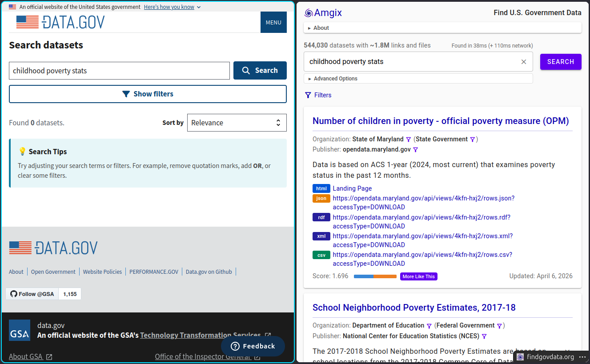Viewport: 590px width, 364px height.
Task: Filter by NCES publisher funnel icon
Action: click(484, 336)
